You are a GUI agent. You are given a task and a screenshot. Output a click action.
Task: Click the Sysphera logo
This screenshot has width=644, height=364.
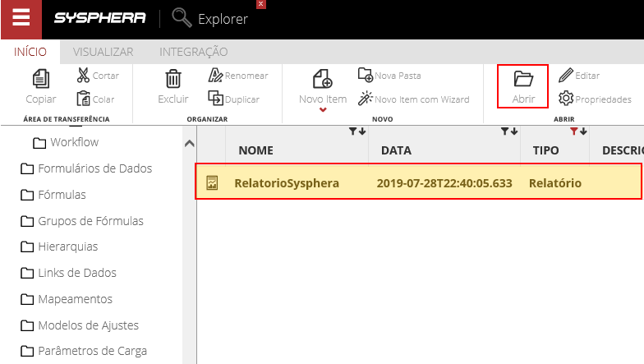pyautogui.click(x=100, y=18)
